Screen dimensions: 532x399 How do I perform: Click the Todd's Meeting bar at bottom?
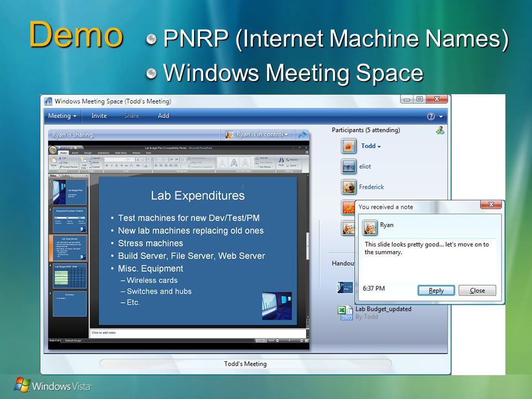(x=245, y=364)
